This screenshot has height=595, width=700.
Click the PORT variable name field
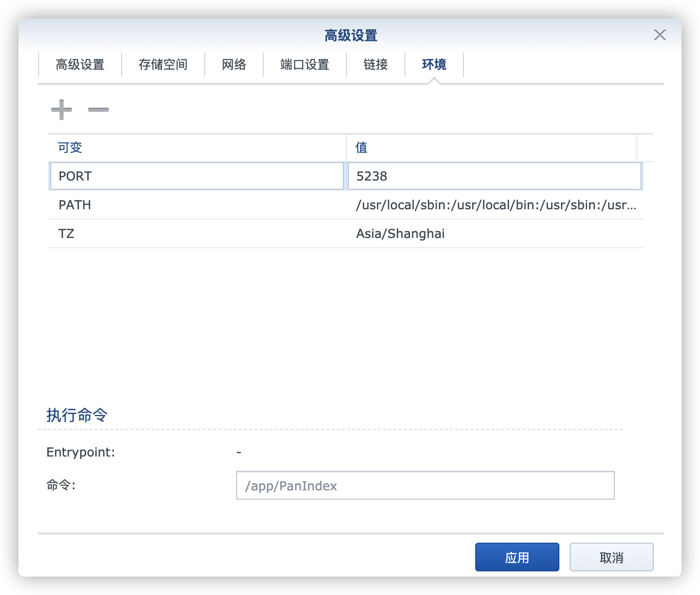coord(197,176)
